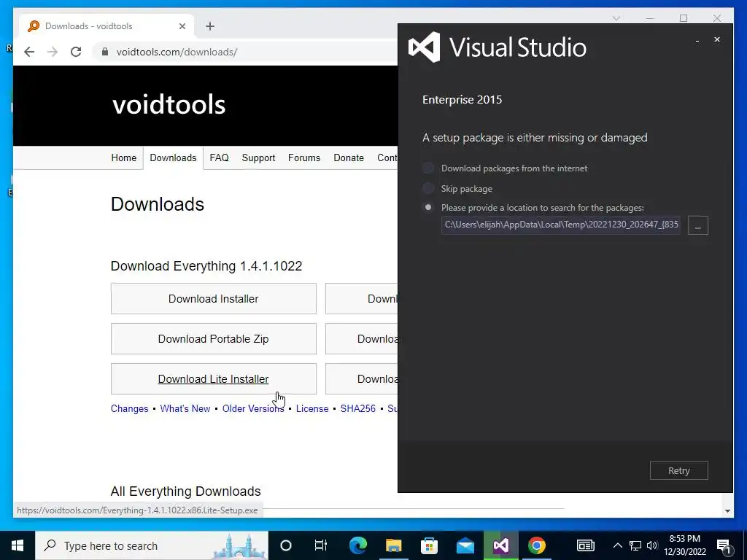747x560 pixels.
Task: Minimize the Visual Studio installer window
Action: click(697, 40)
